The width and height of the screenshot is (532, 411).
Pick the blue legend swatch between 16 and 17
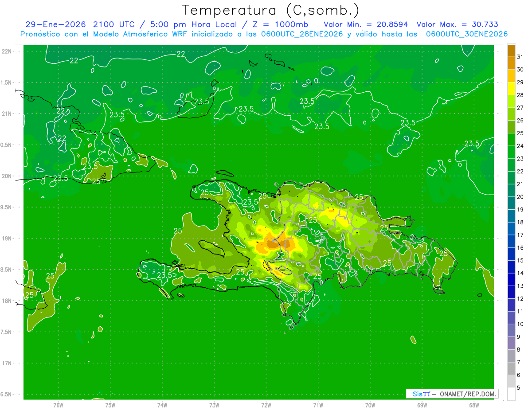pos(511,242)
